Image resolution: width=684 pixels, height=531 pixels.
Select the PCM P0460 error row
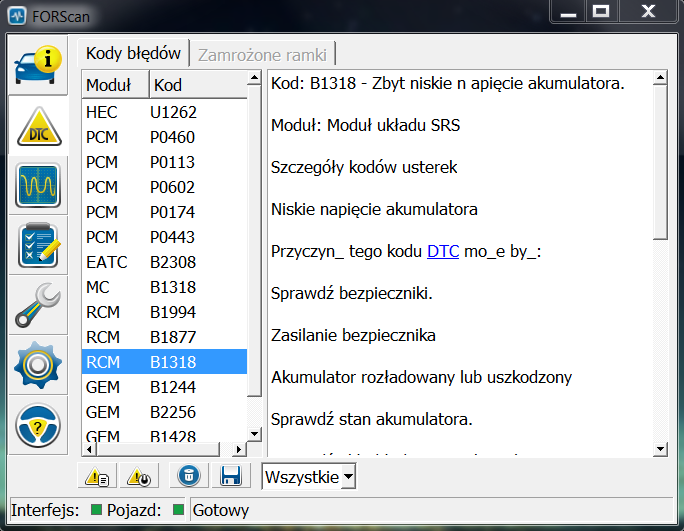(163, 137)
